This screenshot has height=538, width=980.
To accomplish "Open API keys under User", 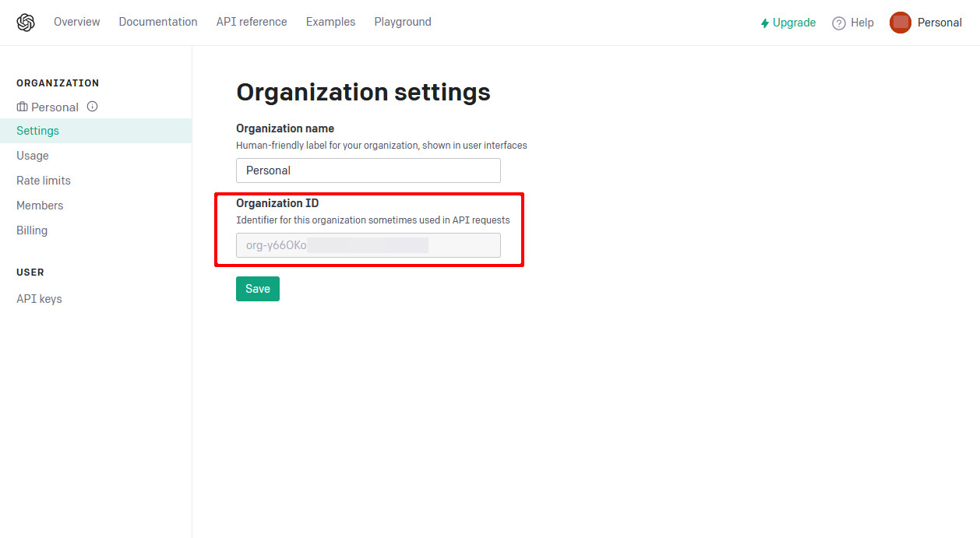I will pyautogui.click(x=39, y=299).
